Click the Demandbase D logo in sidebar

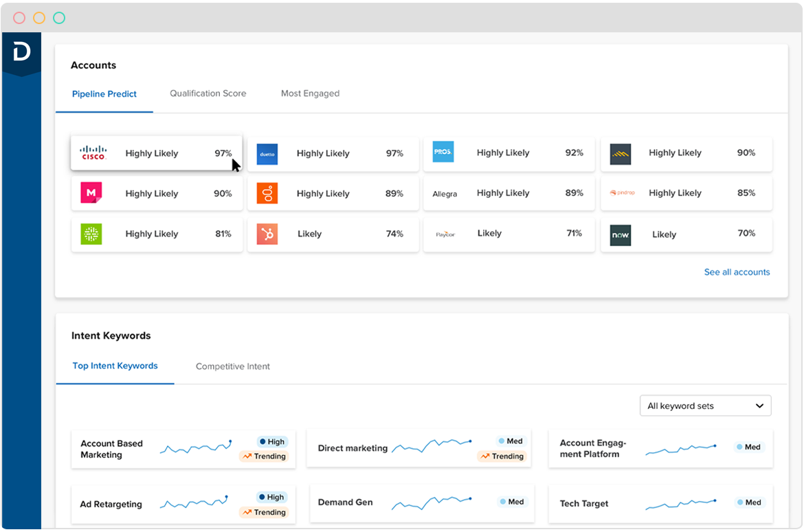pos(21,52)
